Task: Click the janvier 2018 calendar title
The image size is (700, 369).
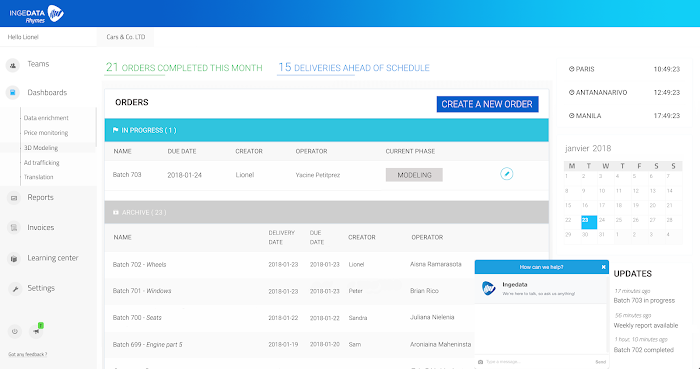Action: click(x=588, y=148)
